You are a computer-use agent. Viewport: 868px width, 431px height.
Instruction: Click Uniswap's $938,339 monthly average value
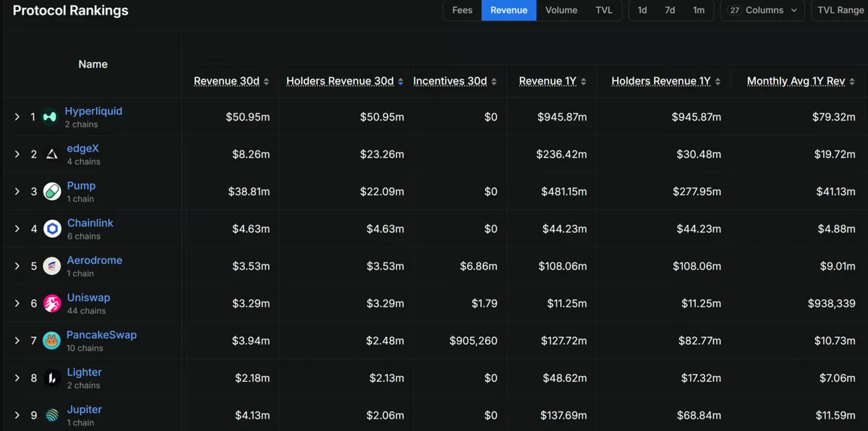[832, 303]
